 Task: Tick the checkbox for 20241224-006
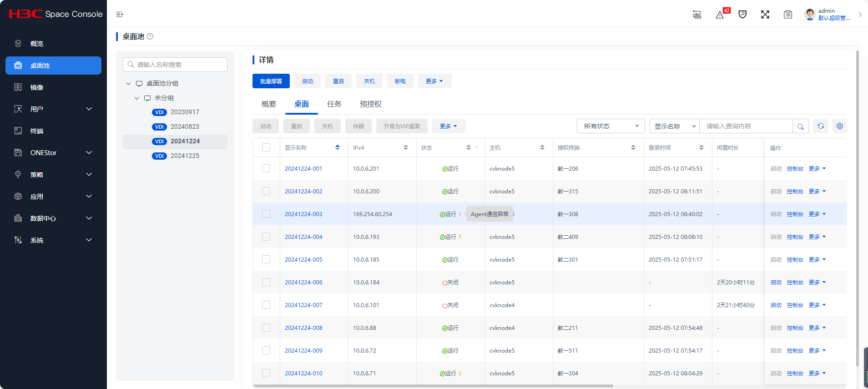pos(266,282)
